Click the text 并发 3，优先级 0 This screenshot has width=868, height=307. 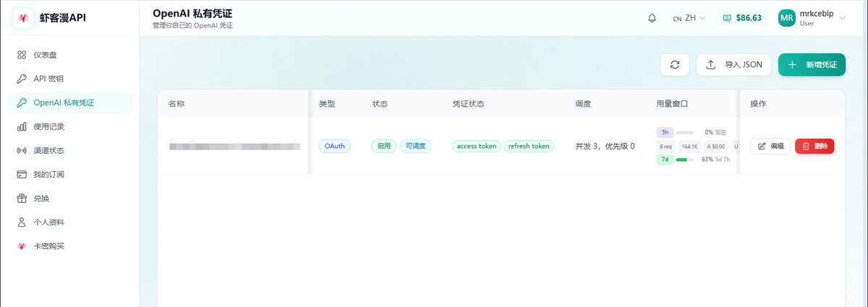click(x=605, y=146)
